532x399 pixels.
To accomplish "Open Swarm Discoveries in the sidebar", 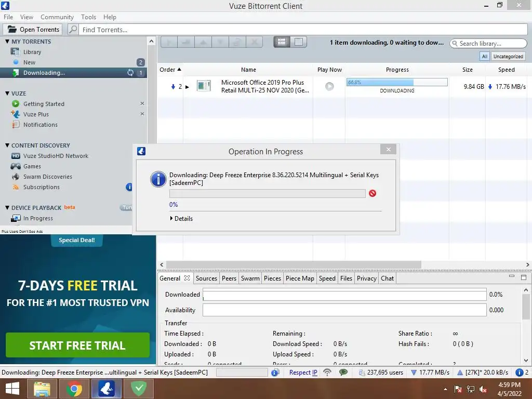I will click(x=47, y=177).
